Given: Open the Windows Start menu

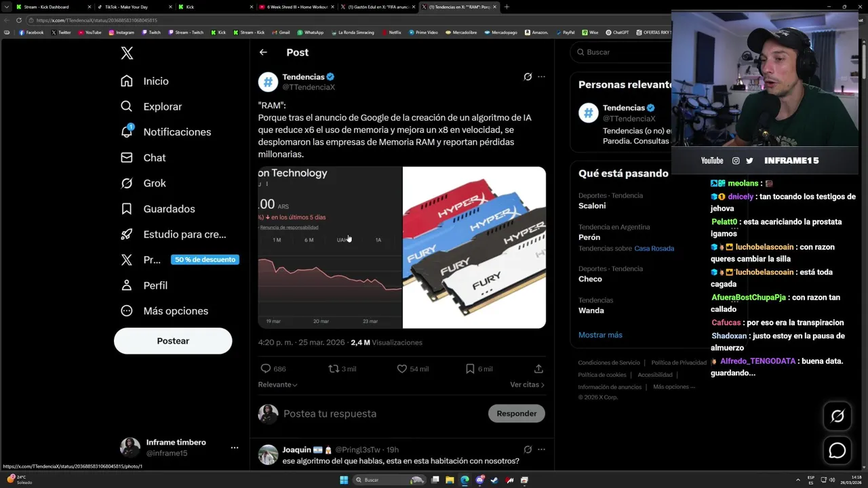Looking at the screenshot, I should tap(344, 480).
